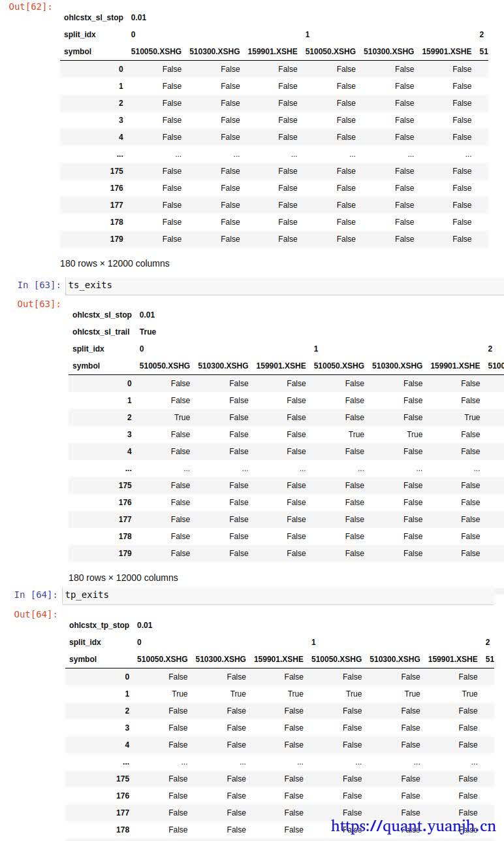The image size is (504, 841).
Task: Click the ohlcstx_tp_stop header label
Action: (99, 625)
